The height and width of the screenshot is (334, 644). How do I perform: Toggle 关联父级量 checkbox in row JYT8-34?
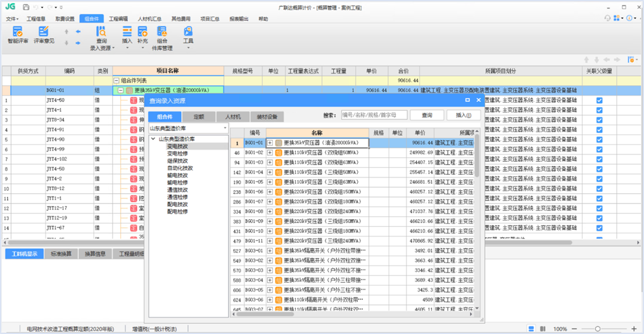pos(599,120)
